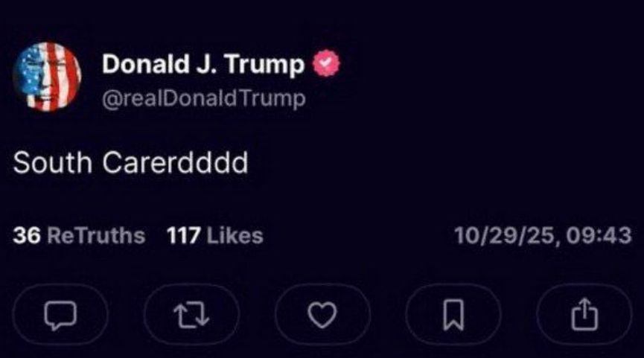Click the word South in the post
The image size is (644, 358).
[53, 162]
